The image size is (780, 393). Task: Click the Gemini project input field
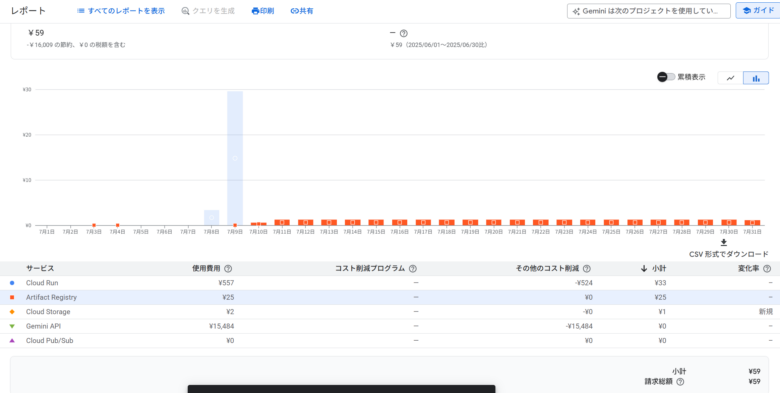(x=649, y=11)
